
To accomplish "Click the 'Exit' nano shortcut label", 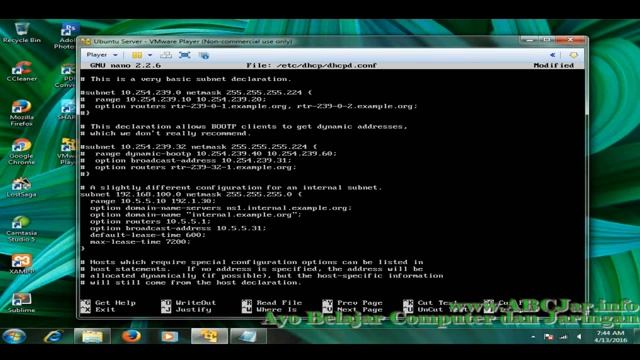I will pyautogui.click(x=105, y=310).
